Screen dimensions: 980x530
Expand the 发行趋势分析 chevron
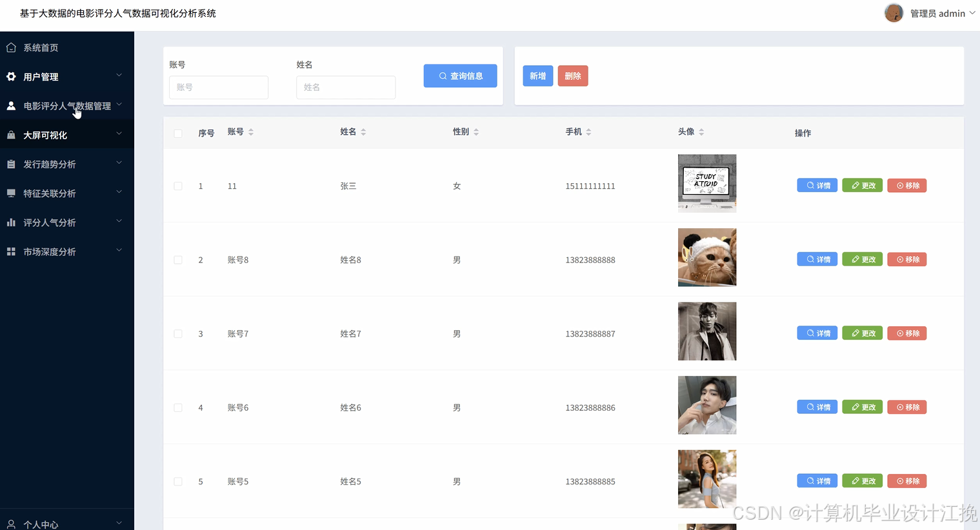point(119,163)
